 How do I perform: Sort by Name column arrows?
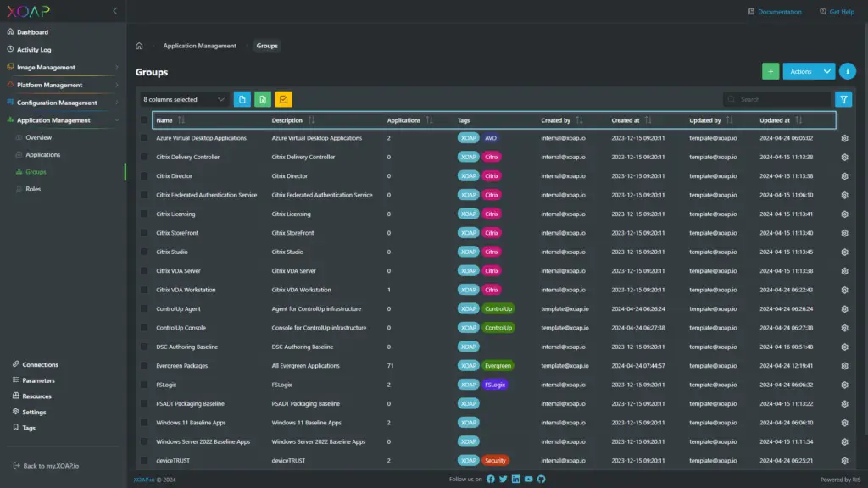tap(181, 120)
